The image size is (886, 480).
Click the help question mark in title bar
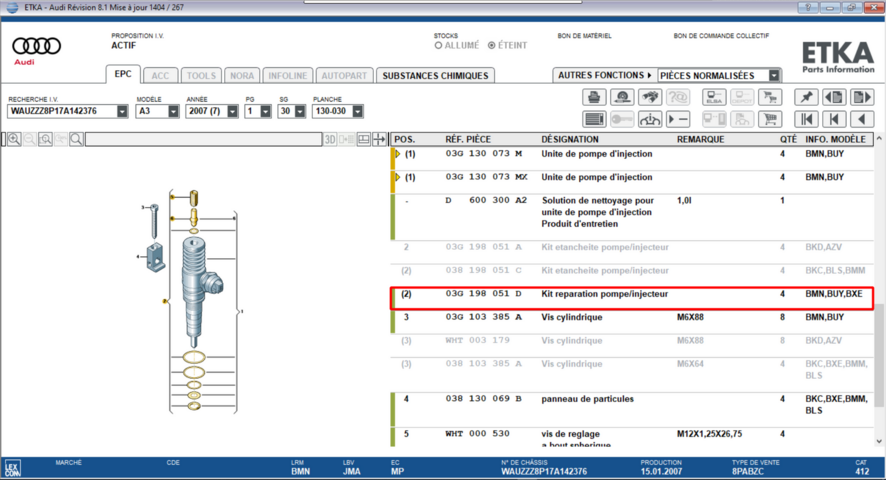808,7
